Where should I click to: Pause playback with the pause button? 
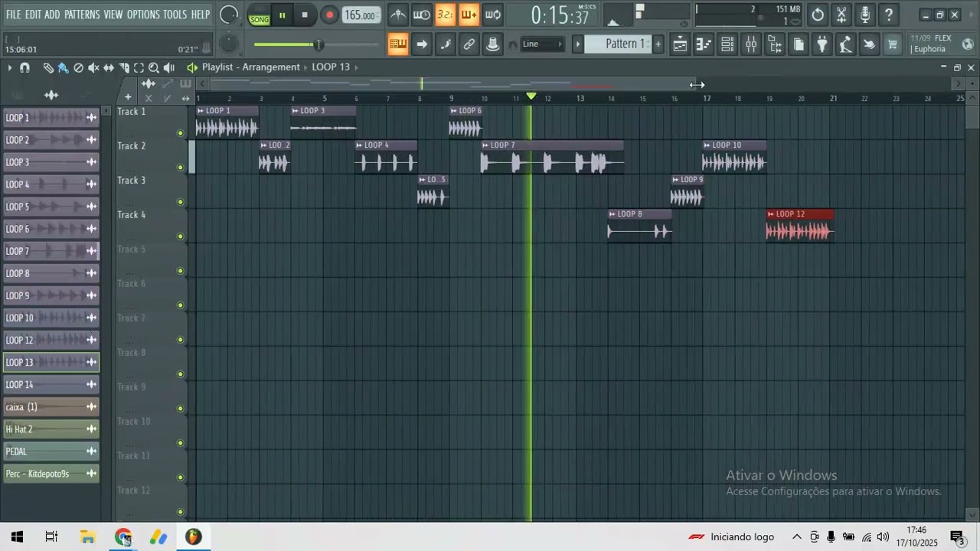pos(282,15)
